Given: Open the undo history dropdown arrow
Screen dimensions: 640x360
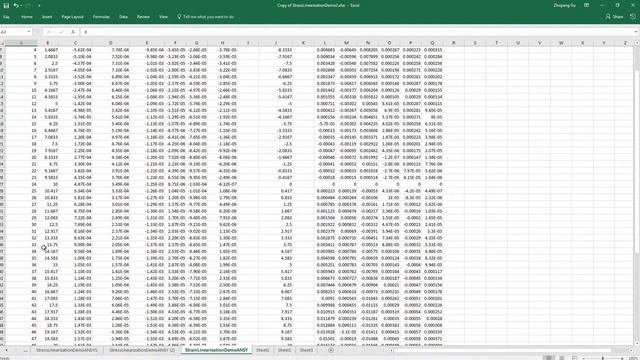Looking at the screenshot, I should (21, 6).
